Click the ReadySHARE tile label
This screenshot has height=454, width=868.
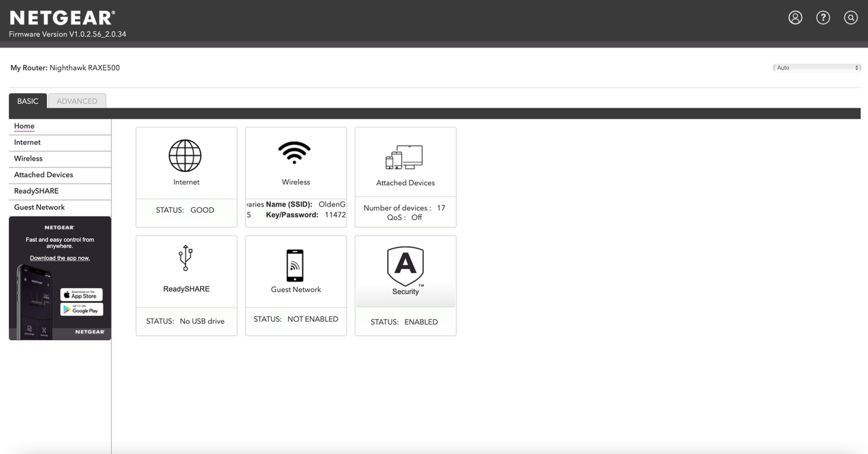(x=186, y=289)
